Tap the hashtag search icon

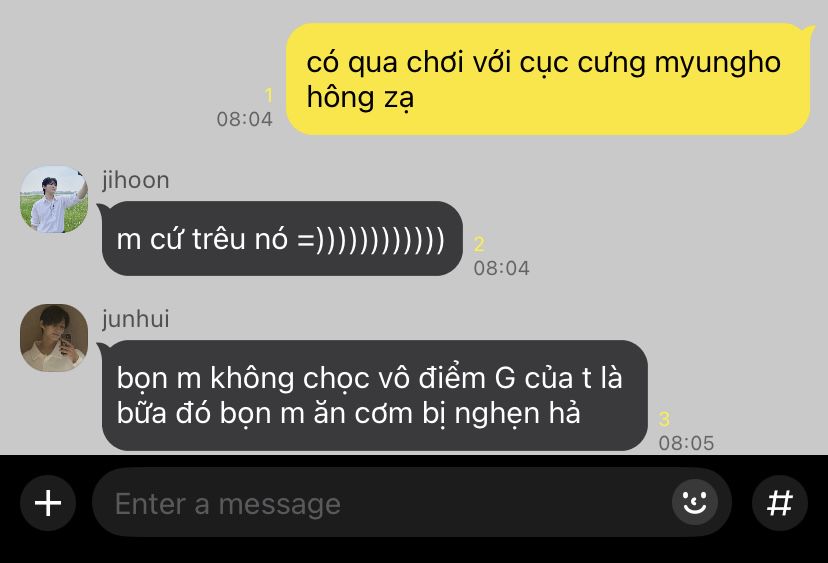pos(779,503)
